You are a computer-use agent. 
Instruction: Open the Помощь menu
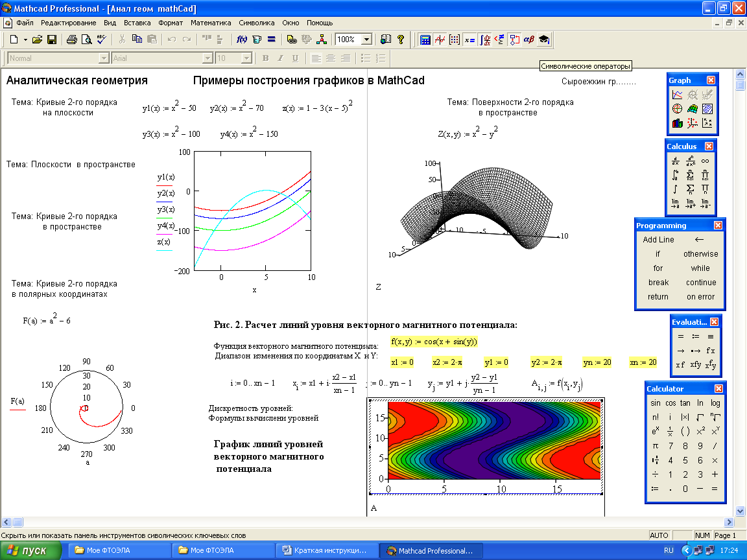point(320,23)
